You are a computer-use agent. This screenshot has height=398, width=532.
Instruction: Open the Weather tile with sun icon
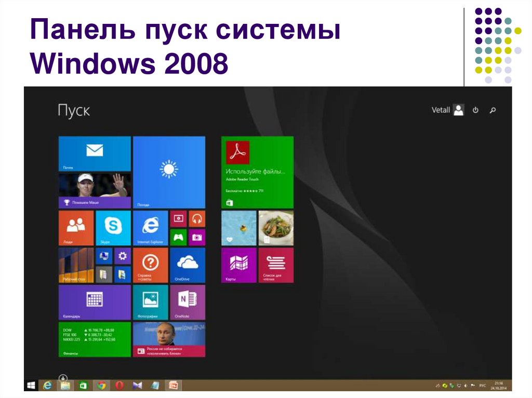pos(169,172)
